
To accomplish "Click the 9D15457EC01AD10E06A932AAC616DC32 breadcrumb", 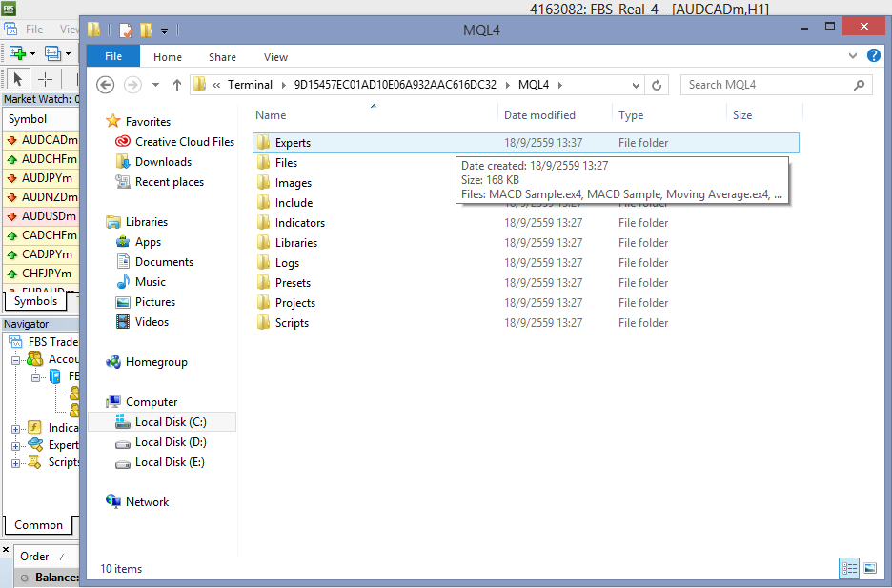I will (x=395, y=85).
